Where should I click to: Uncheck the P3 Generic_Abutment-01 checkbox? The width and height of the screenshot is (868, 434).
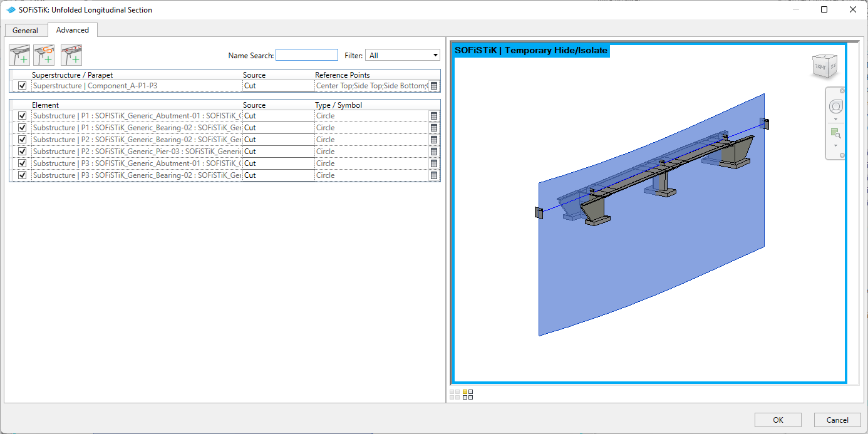point(23,163)
